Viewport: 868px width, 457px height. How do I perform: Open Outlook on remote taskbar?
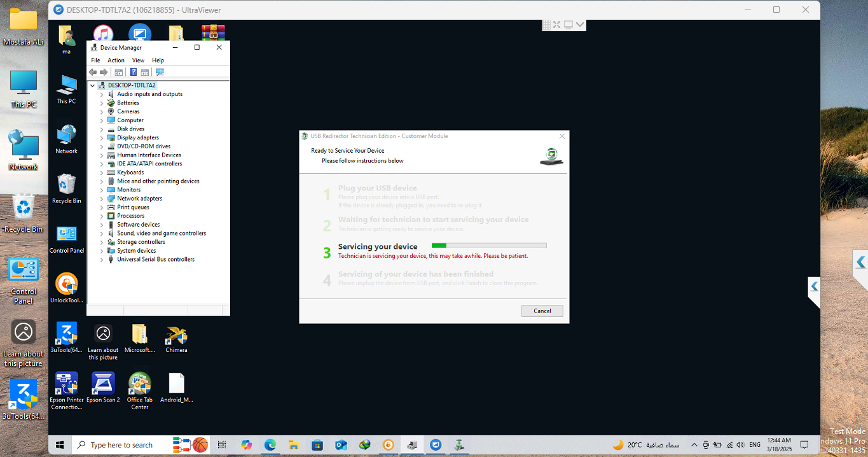click(x=340, y=445)
